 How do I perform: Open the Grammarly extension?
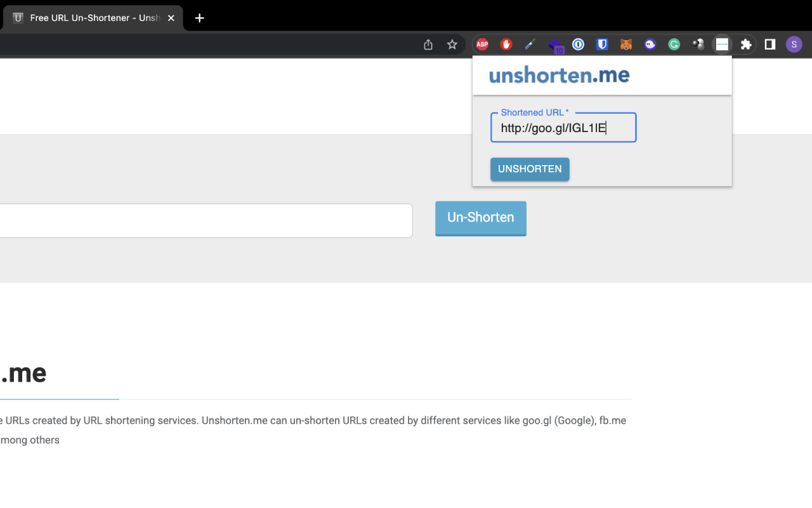[674, 44]
